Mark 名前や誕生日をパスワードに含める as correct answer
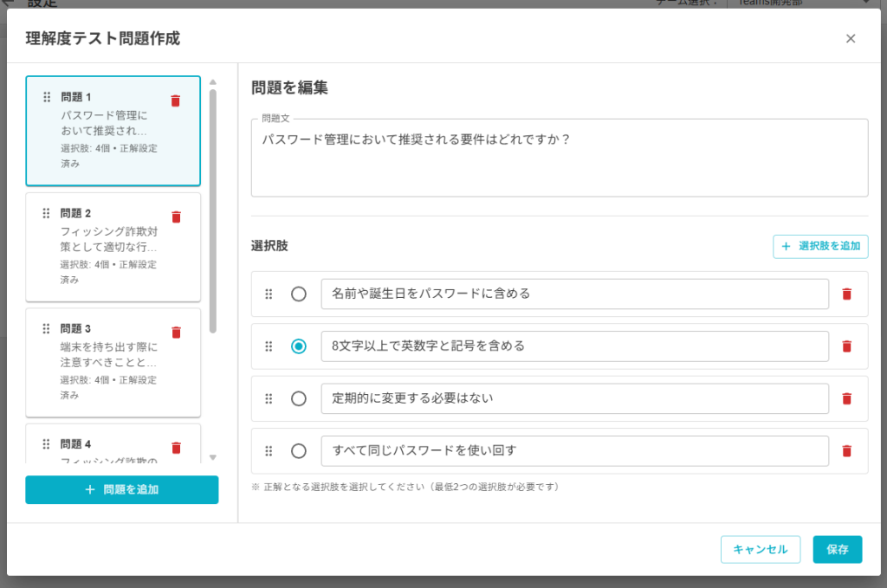 point(299,294)
